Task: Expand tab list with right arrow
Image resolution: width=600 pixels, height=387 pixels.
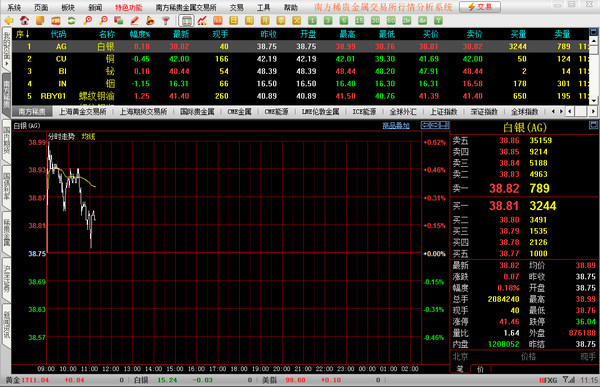Action: pos(561,111)
